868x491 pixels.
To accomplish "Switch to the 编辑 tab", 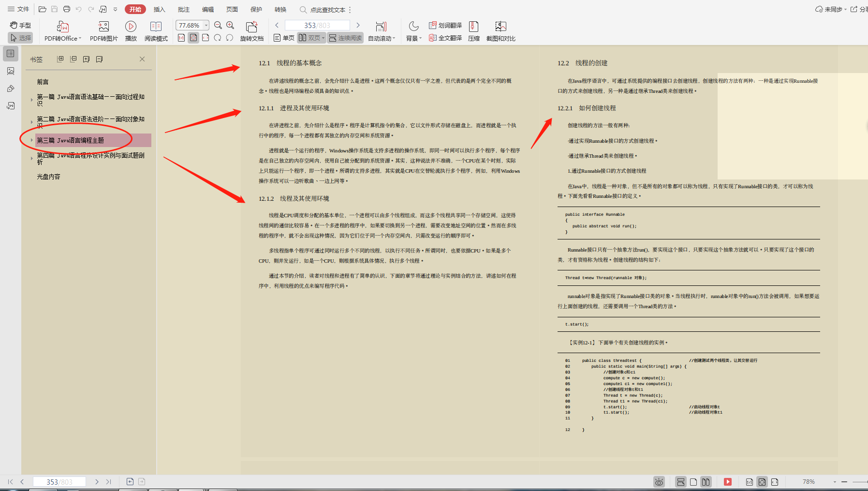I will (208, 9).
